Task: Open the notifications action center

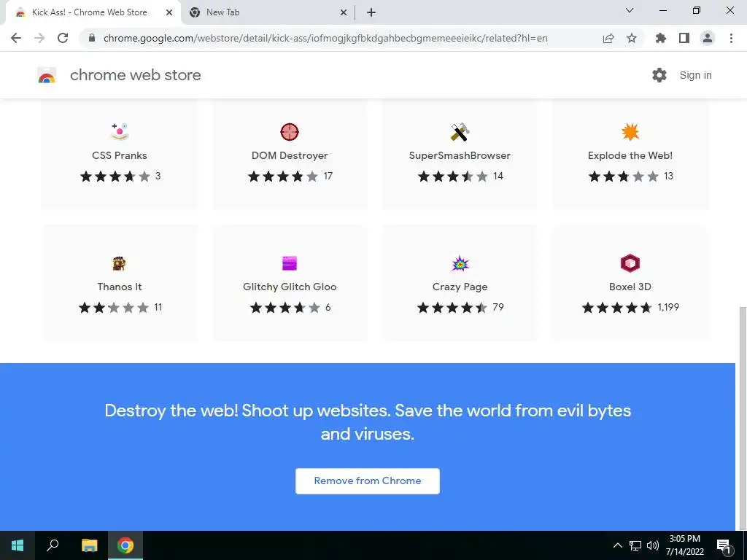Action: coord(724,545)
